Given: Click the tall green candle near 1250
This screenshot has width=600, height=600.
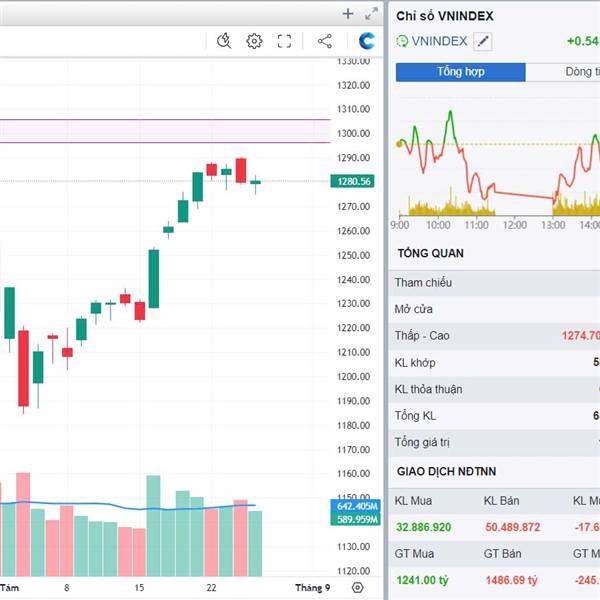Looking at the screenshot, I should 154,279.
